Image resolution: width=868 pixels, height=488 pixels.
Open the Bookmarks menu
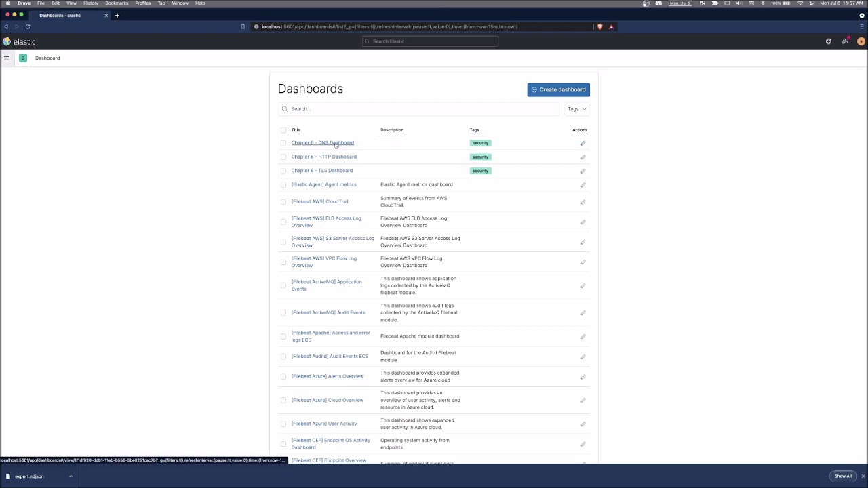[x=117, y=3]
